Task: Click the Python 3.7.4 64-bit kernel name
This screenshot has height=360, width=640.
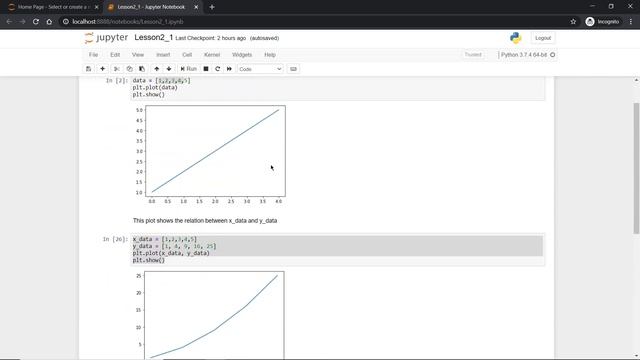Action: coord(524,55)
